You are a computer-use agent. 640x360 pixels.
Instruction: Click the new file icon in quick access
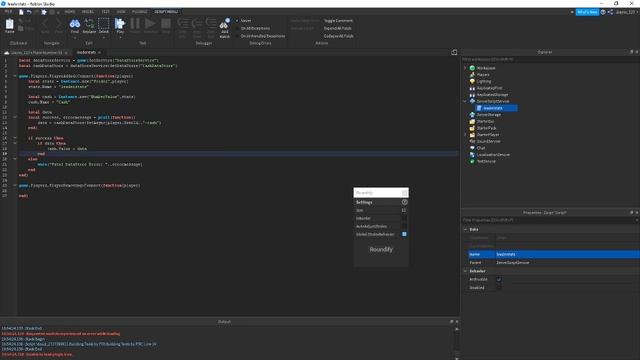click(x=21, y=12)
